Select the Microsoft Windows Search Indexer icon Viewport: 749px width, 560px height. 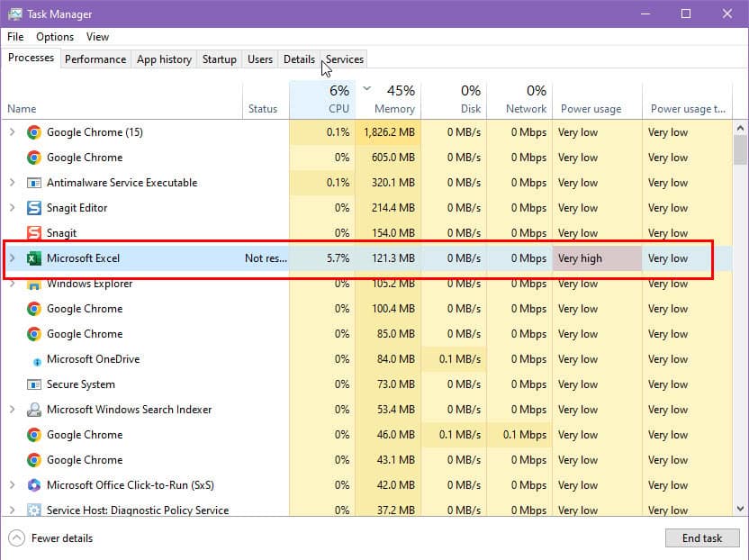point(34,410)
